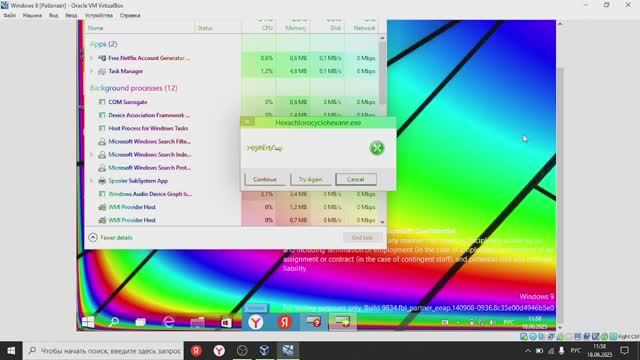Click Continue in the Hexachlorocyclohexane.exe dialog
This screenshot has width=640, height=360.
265,180
